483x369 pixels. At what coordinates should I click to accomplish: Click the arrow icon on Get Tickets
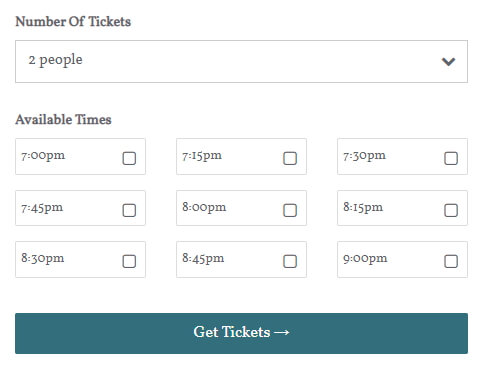tap(282, 333)
